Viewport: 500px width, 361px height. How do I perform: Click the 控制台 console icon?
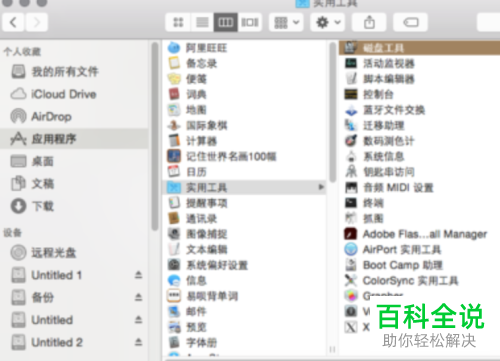pyautogui.click(x=351, y=94)
